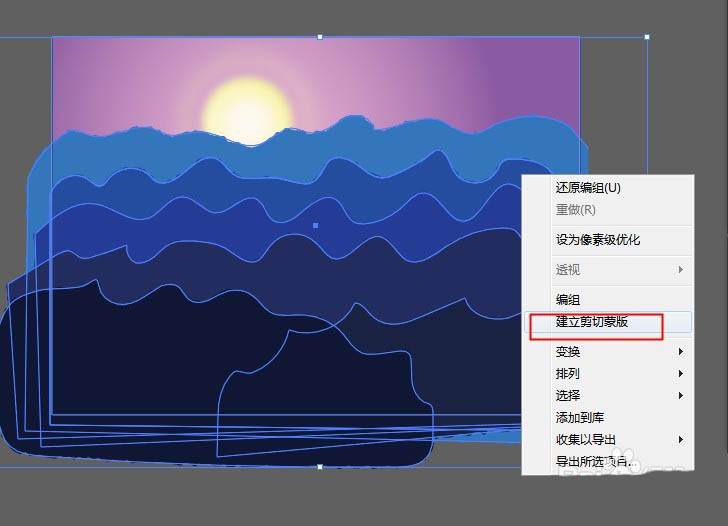
Task: Open the 排列 submenu
Action: 608,373
